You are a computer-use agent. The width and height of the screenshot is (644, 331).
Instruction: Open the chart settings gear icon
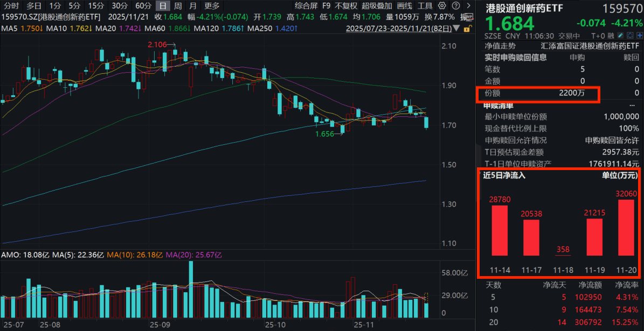point(442,6)
